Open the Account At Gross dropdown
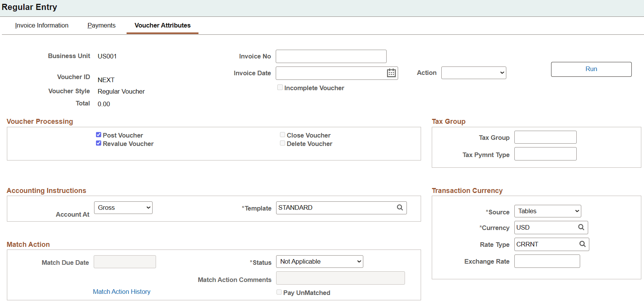This screenshot has height=303, width=644. pyautogui.click(x=123, y=207)
